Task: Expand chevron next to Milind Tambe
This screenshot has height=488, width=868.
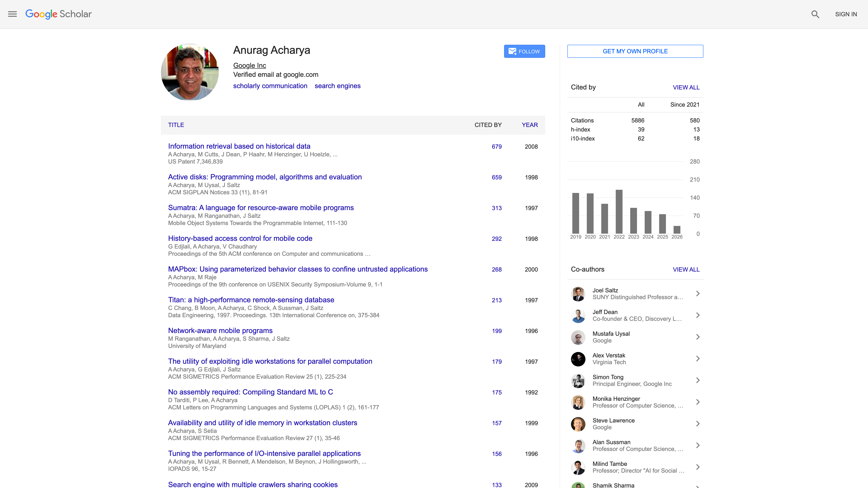Action: coord(698,467)
